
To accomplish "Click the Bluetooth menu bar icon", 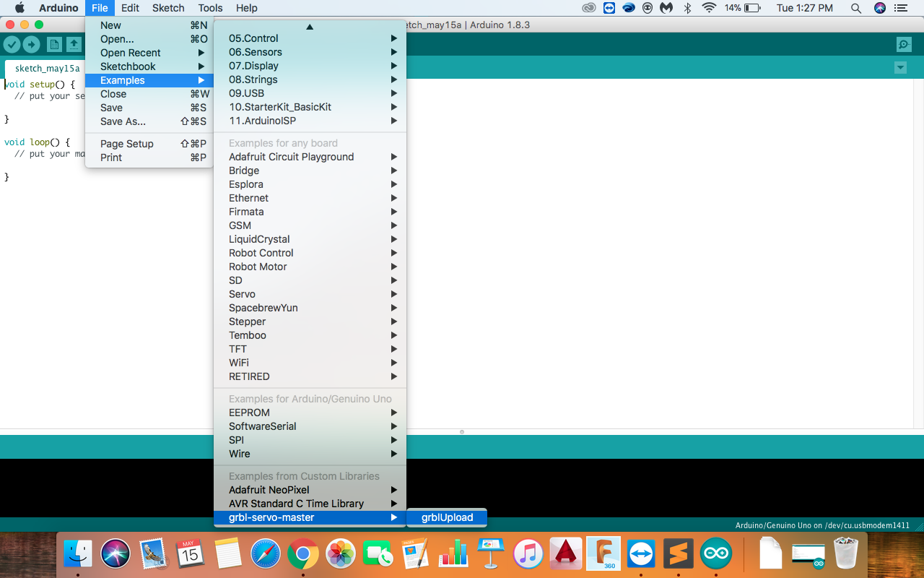I will [688, 8].
